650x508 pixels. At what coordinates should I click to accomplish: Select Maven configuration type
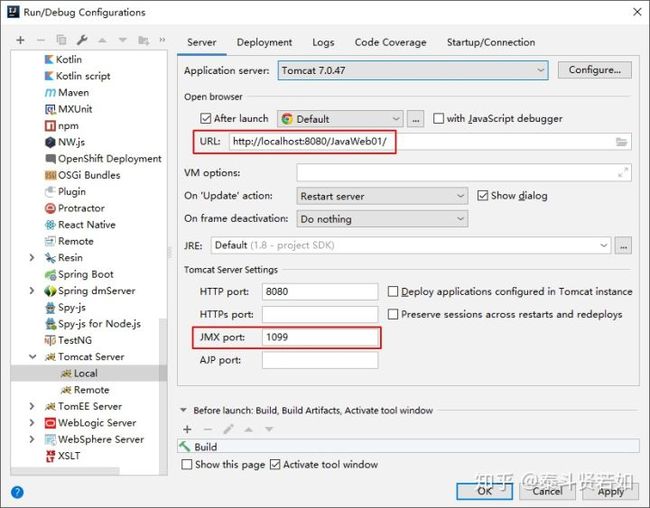click(x=67, y=92)
